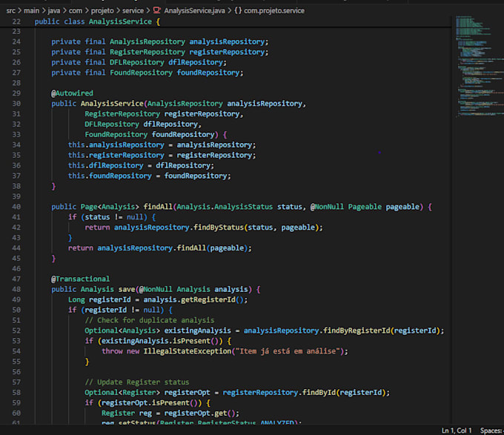Place cursor on '@Autowired' annotation

point(73,93)
